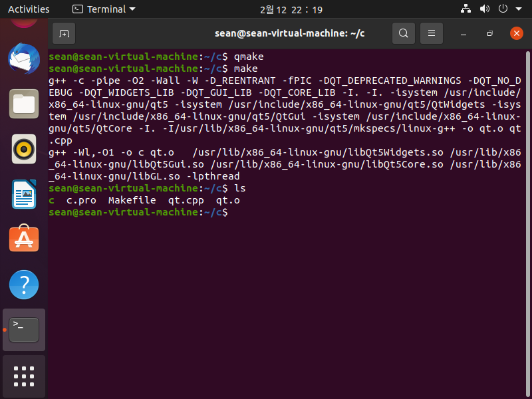This screenshot has width=532, height=399.
Task: Click the window title sean@sean-virtual-machine: ~/c
Action: [x=289, y=33]
